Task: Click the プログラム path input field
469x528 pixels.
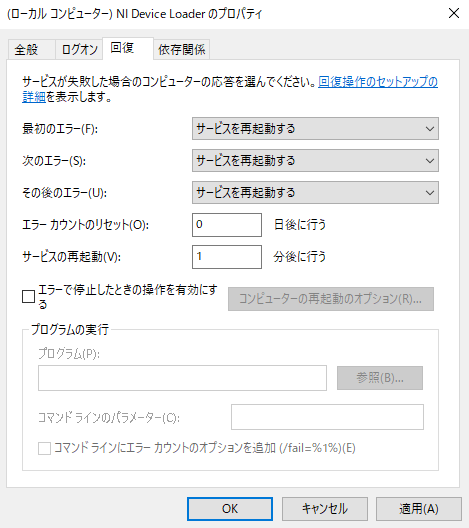Action: pos(182,378)
